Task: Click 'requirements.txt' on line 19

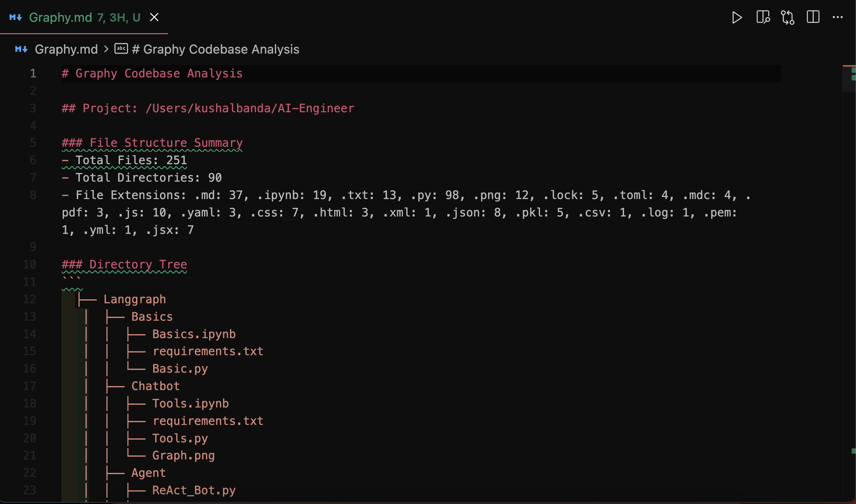Action: click(208, 421)
